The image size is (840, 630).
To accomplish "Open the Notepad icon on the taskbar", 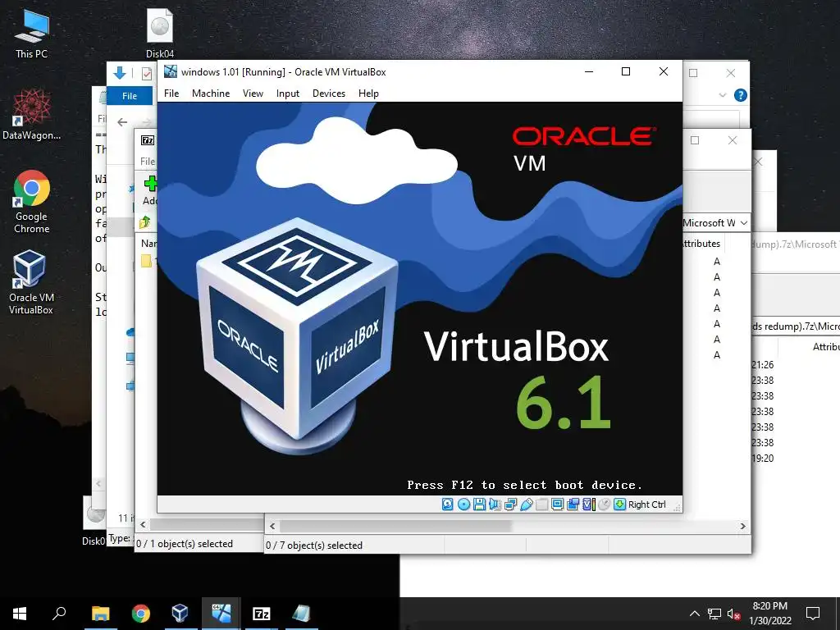I will pos(302,614).
